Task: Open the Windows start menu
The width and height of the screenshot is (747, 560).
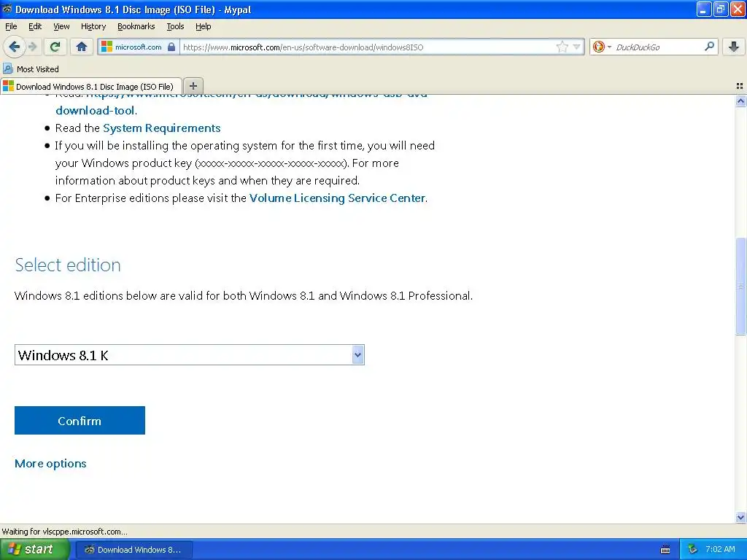Action: click(x=34, y=550)
